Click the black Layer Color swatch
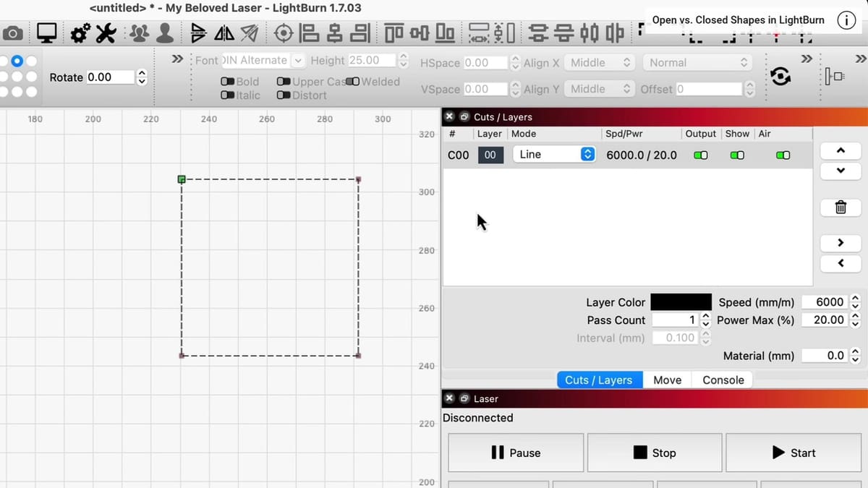The width and height of the screenshot is (868, 488). [x=681, y=302]
